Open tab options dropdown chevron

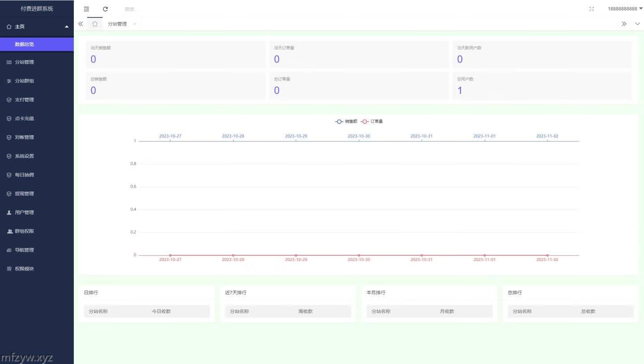tap(638, 24)
